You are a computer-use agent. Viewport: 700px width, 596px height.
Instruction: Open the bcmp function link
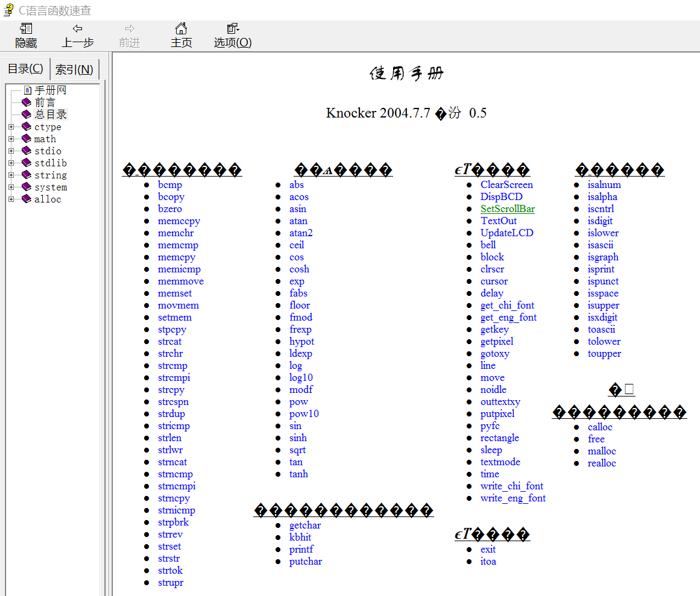pyautogui.click(x=169, y=184)
